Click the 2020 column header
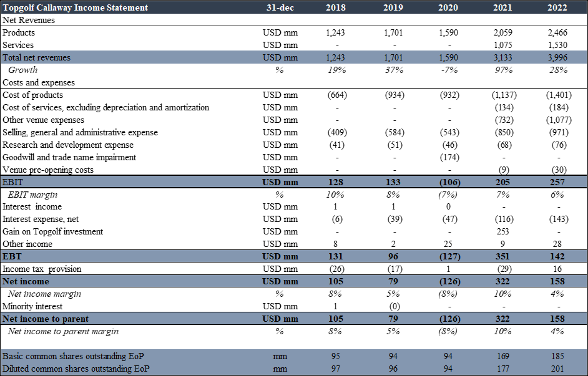This screenshot has height=376, width=588. point(448,7)
